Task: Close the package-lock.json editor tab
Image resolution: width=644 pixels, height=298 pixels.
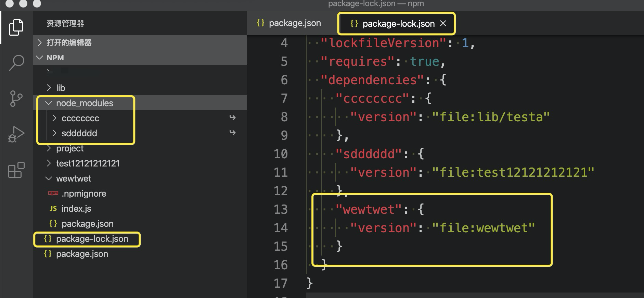Action: click(x=443, y=23)
